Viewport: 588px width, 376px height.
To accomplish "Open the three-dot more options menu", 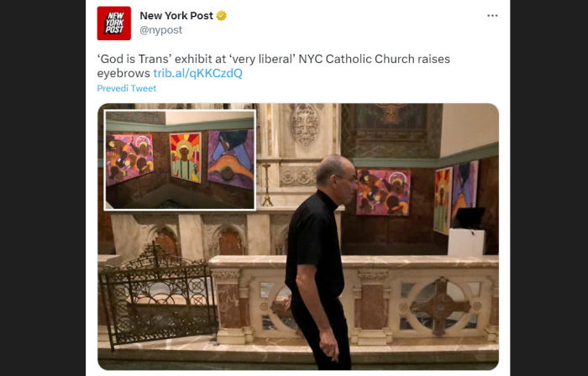I will point(492,16).
